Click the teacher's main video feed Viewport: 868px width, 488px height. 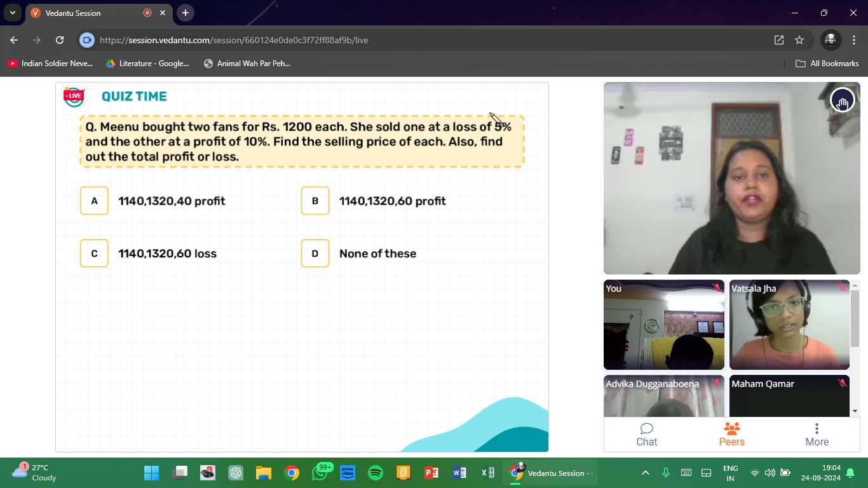[x=731, y=178]
